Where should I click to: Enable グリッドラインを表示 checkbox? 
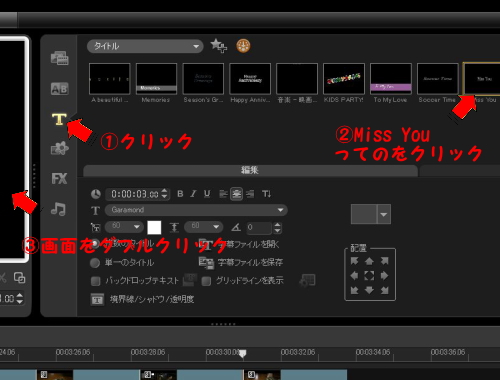coord(206,281)
